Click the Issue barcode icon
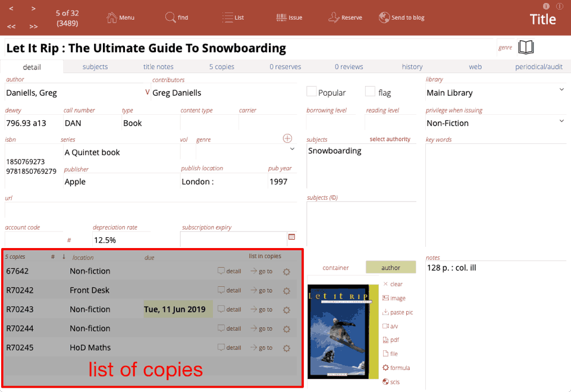 (282, 18)
